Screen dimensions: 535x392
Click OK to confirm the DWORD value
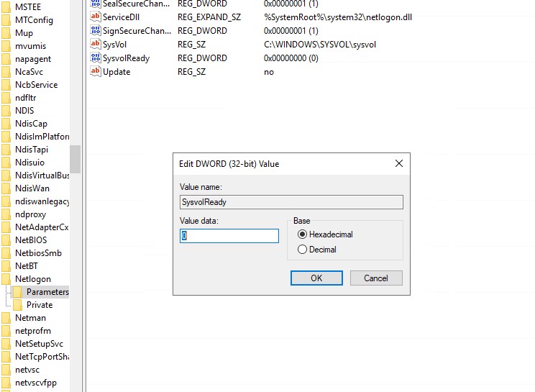click(x=316, y=278)
